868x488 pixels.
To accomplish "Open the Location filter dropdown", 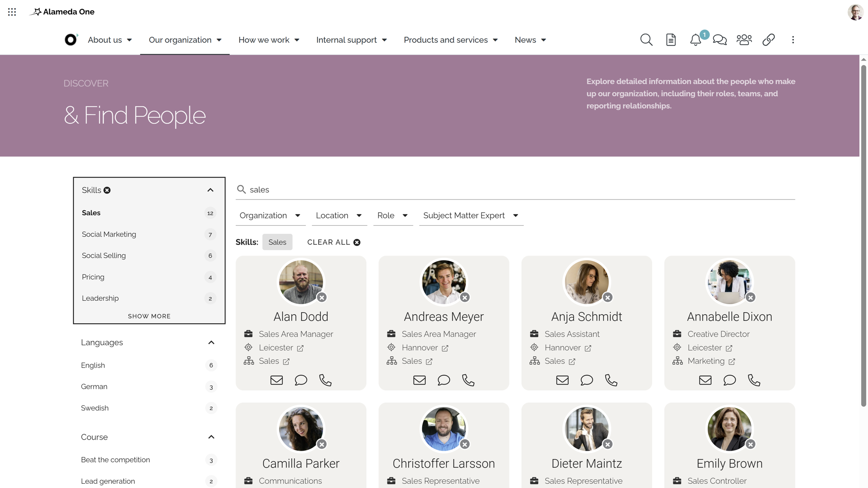I will (339, 216).
